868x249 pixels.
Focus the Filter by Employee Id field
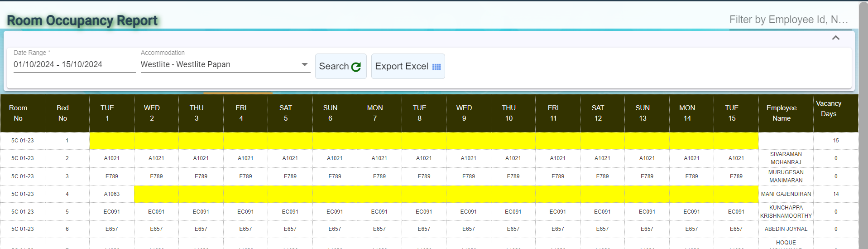[x=789, y=20]
